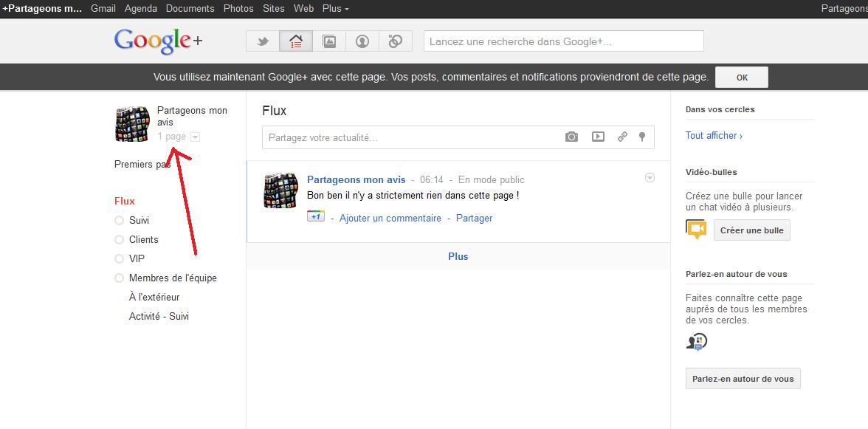This screenshot has height=429, width=868.
Task: Open the Partageons mon avis post author link
Action: click(356, 180)
